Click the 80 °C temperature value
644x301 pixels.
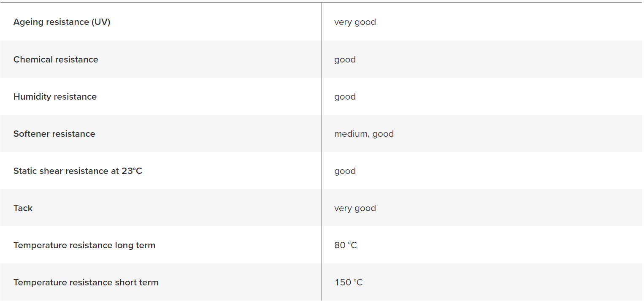(346, 245)
